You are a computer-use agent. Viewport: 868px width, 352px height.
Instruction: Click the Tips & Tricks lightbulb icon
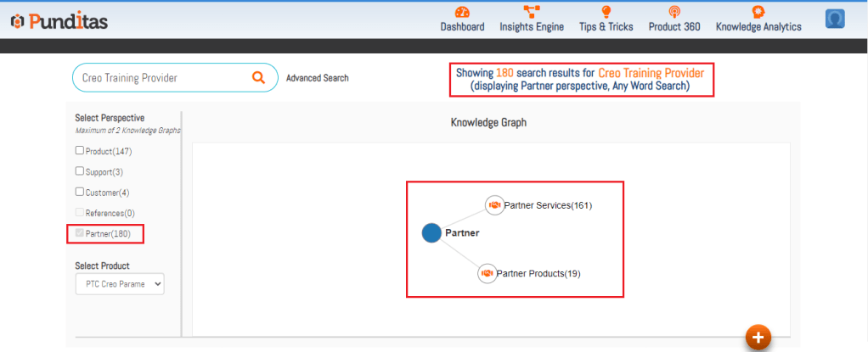pyautogui.click(x=606, y=12)
